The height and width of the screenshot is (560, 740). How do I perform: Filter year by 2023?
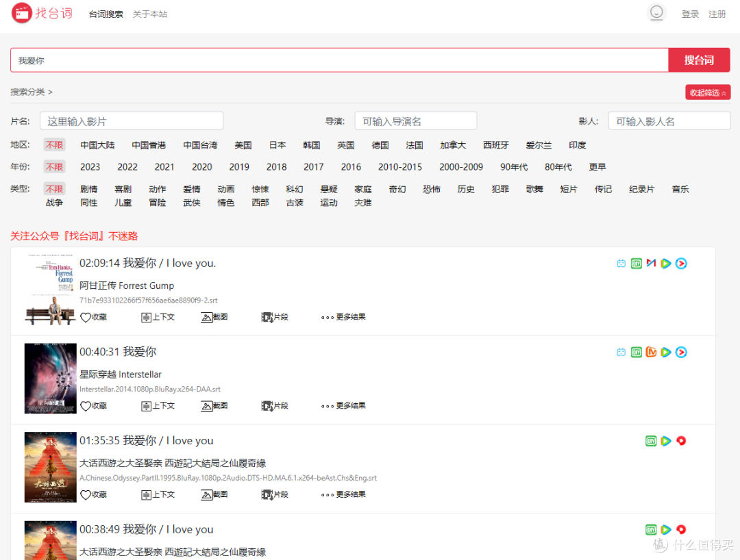[90, 167]
